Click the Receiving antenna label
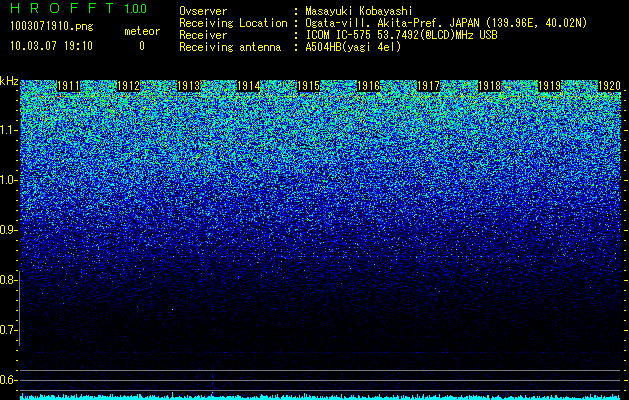 coord(230,47)
